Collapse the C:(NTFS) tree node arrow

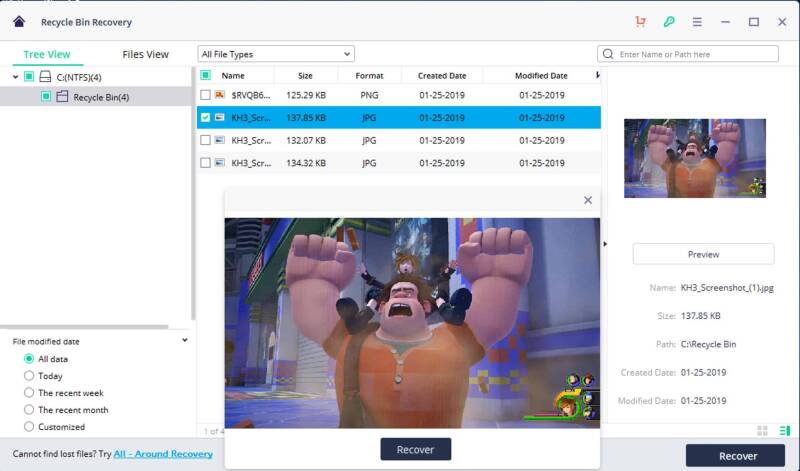pyautogui.click(x=16, y=77)
